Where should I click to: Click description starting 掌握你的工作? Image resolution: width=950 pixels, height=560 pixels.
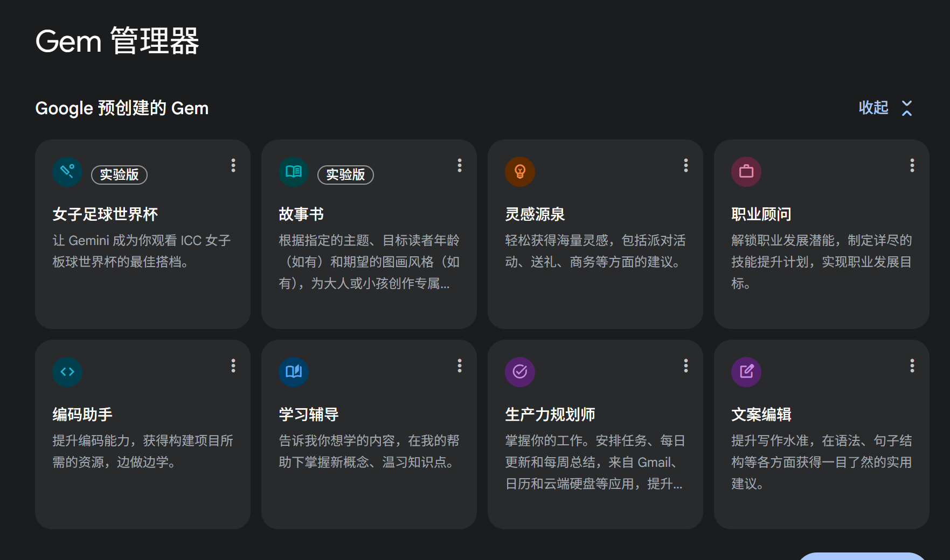click(595, 462)
